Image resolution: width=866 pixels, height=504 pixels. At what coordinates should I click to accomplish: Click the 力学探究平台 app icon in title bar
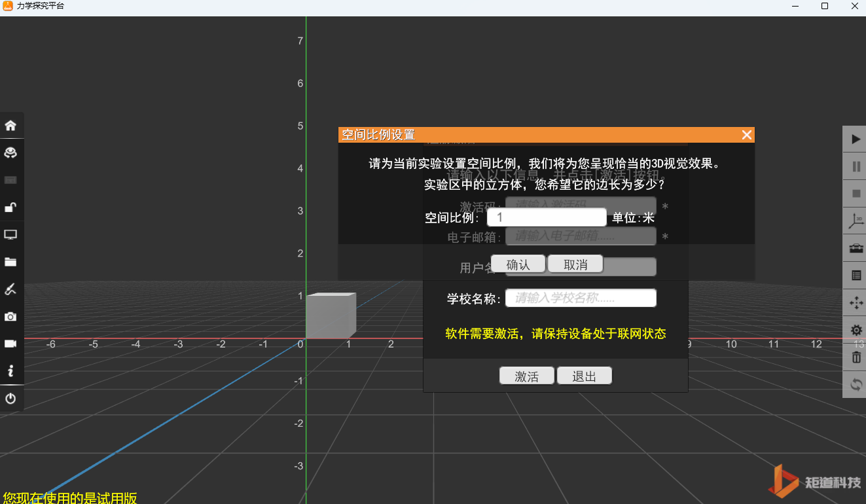[x=8, y=6]
